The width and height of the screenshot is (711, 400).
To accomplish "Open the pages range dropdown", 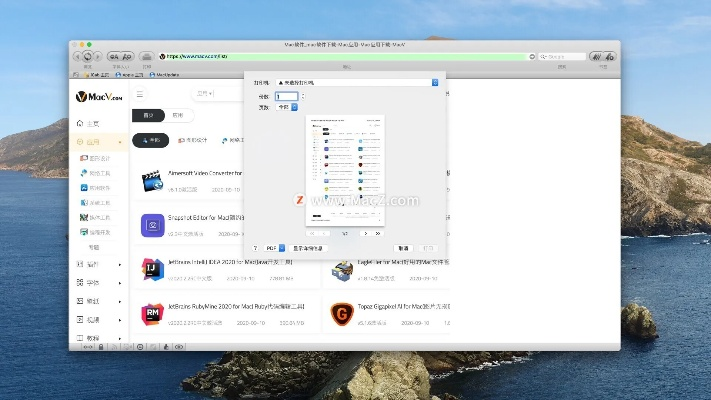I will [287, 106].
